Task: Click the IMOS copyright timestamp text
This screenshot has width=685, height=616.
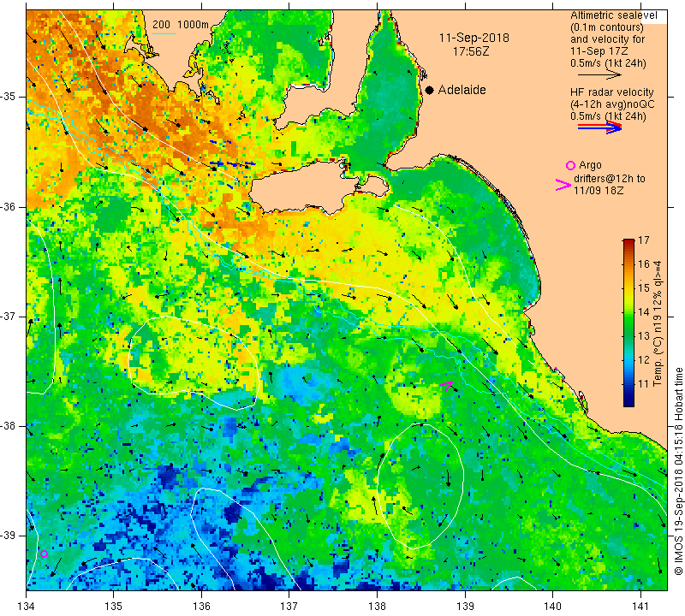Action: pyautogui.click(x=678, y=470)
